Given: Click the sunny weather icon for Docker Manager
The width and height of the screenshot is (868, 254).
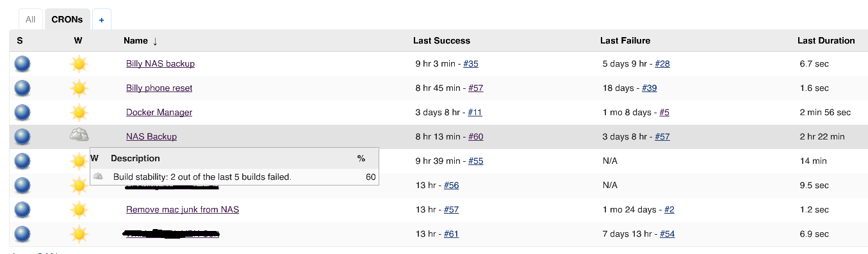Looking at the screenshot, I should (x=79, y=113).
